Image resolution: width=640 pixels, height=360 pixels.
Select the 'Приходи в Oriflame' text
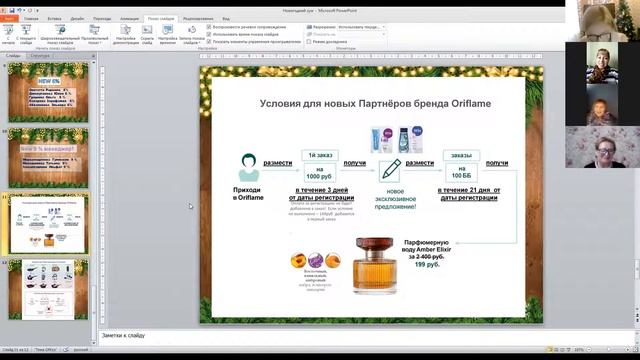coord(248,194)
